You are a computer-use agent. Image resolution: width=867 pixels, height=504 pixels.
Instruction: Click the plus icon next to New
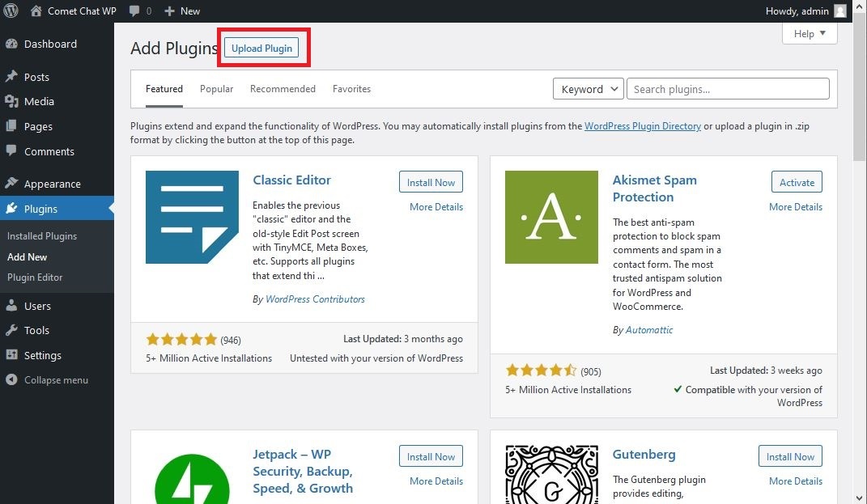tap(169, 11)
